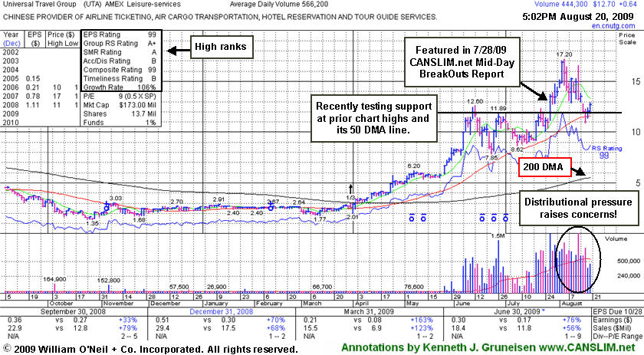Click the 5:02PM August 20, 2009 timestamp

click(x=578, y=17)
